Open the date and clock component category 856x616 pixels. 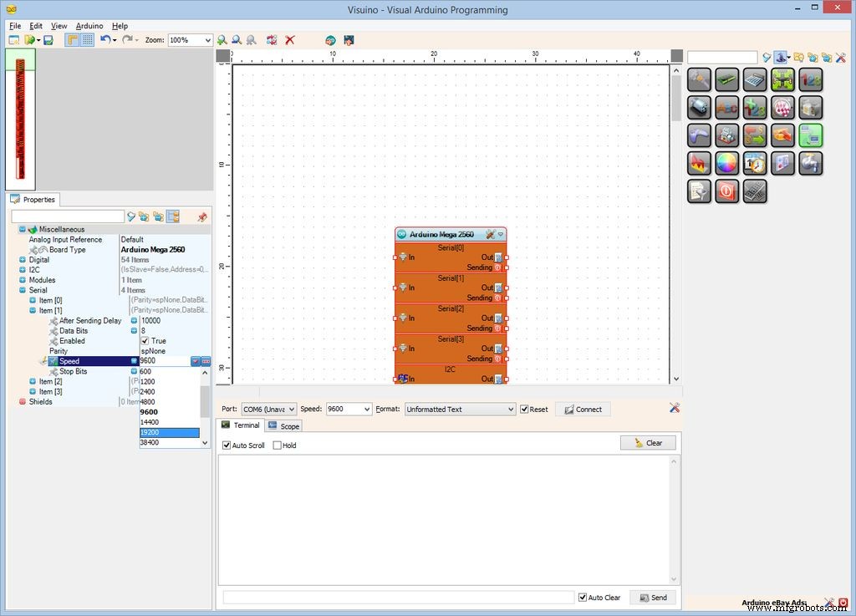[755, 163]
